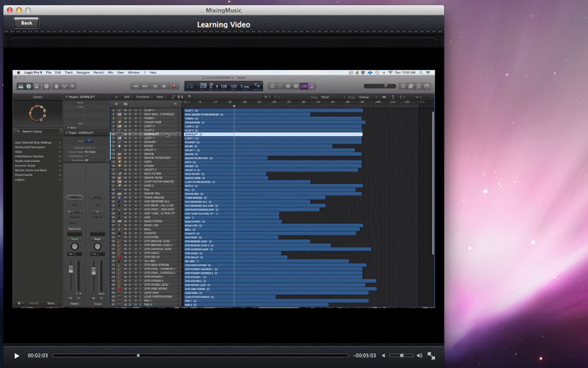Click the Search Library field
588x368 pixels.
tap(37, 132)
